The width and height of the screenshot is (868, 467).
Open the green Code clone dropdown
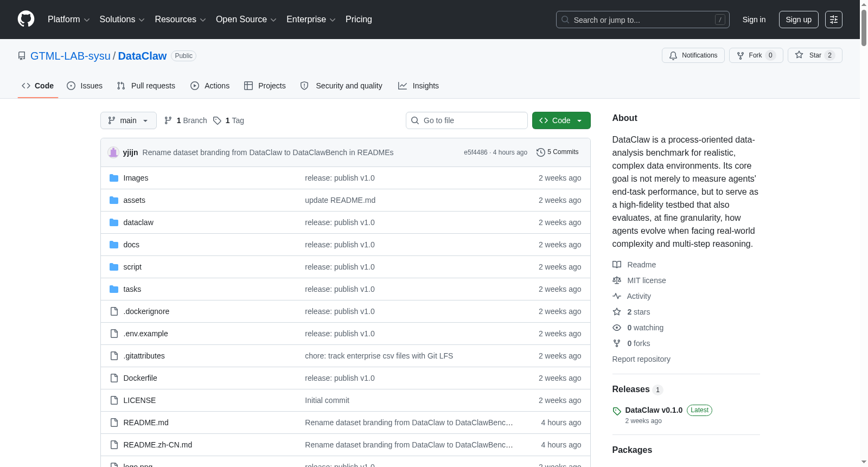point(561,120)
